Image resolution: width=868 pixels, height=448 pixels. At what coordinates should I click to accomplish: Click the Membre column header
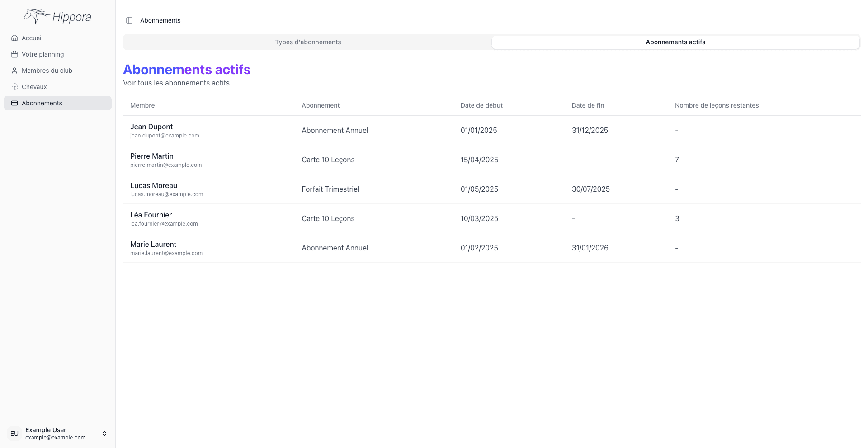(x=142, y=105)
